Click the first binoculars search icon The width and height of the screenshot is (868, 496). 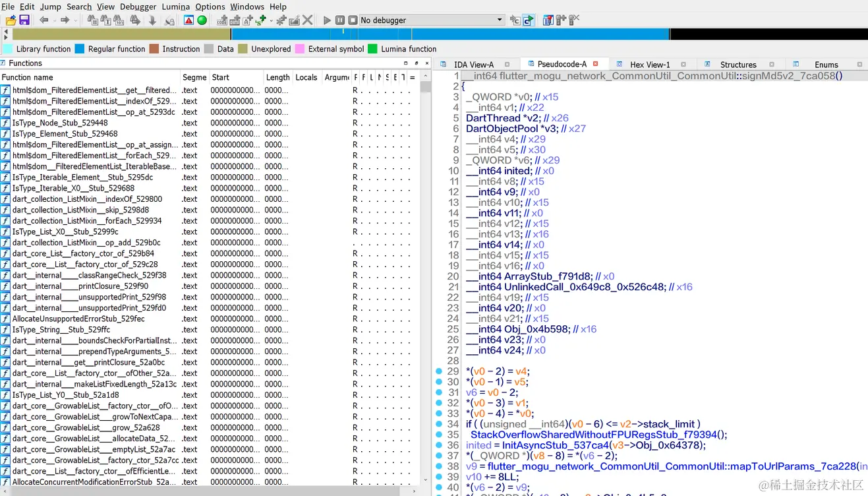tap(92, 20)
